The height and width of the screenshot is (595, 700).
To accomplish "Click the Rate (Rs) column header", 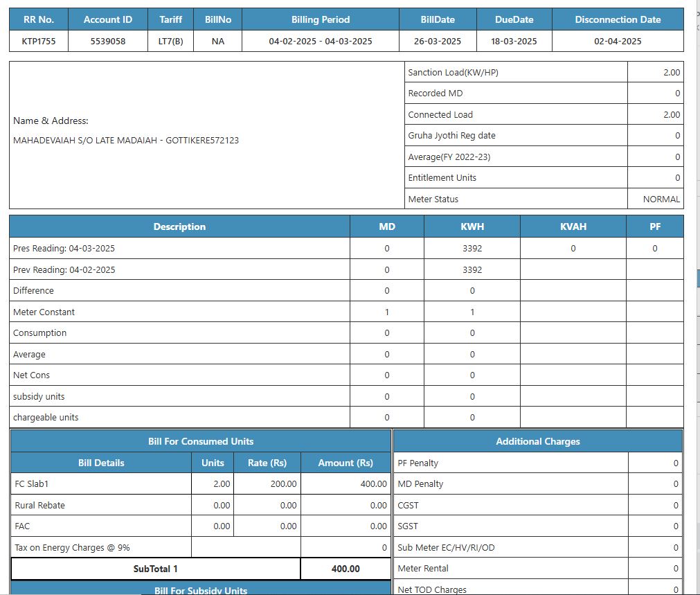I will point(267,463).
